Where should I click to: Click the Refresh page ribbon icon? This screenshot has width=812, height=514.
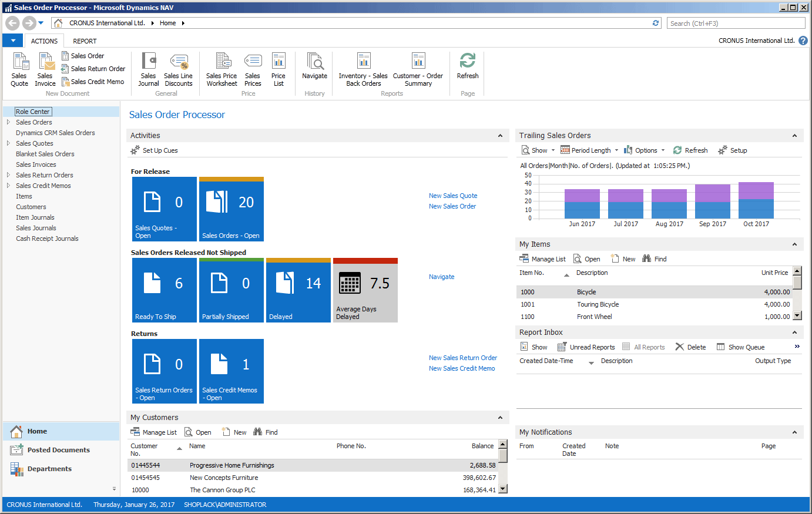tap(468, 66)
